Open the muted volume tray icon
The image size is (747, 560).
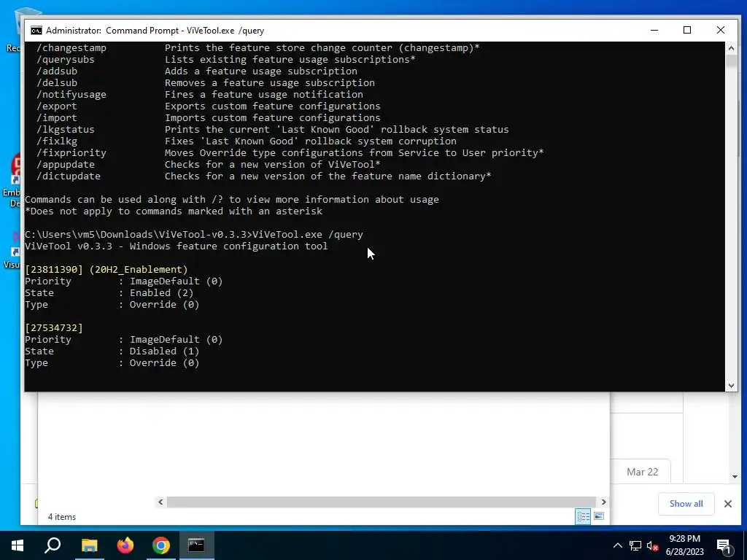coord(653,545)
